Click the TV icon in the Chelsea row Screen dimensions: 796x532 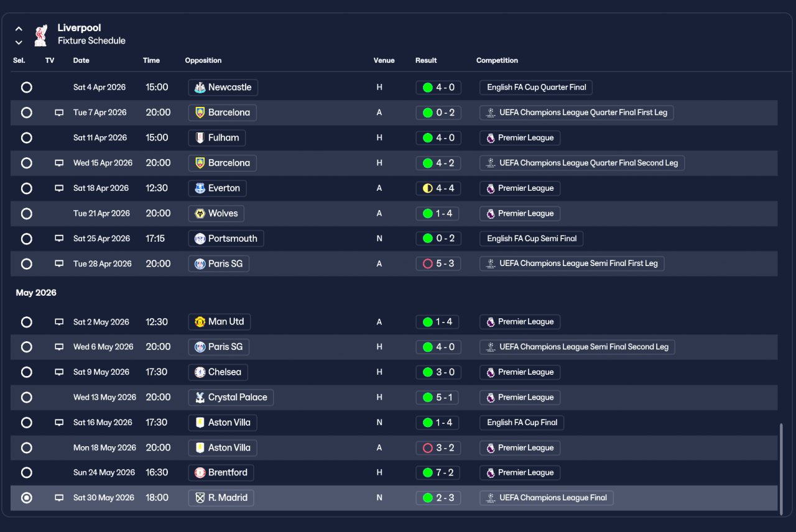59,372
